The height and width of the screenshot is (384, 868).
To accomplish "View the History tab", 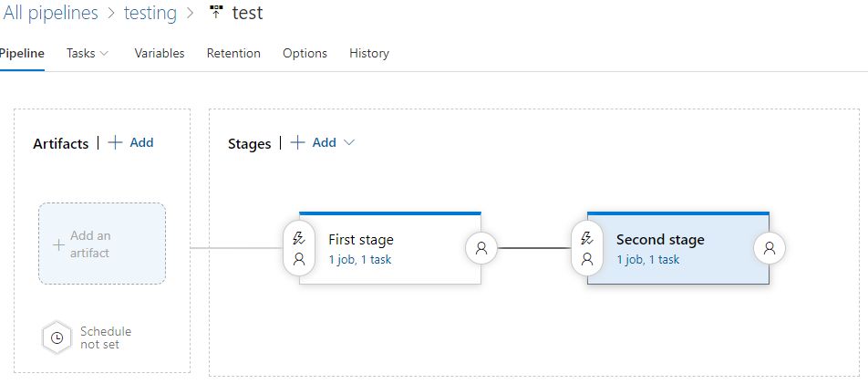I will tap(369, 53).
